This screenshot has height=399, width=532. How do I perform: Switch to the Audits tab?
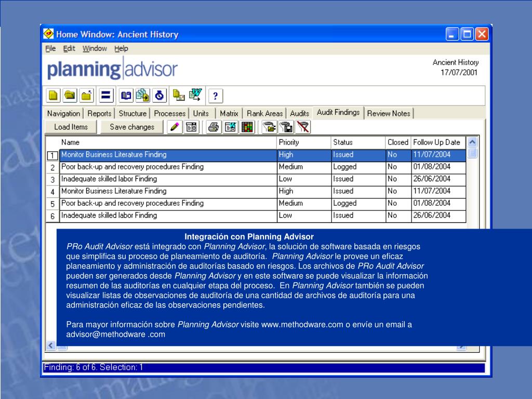pos(299,113)
